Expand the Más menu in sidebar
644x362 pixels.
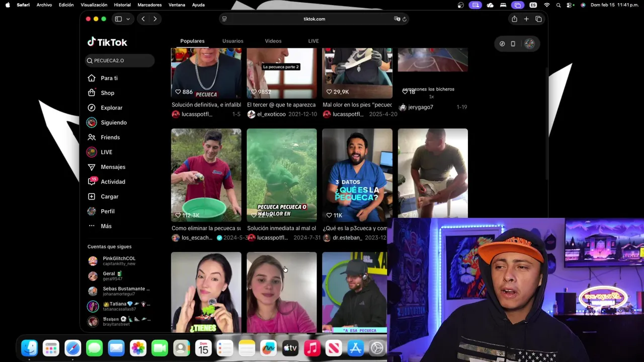[106, 226]
